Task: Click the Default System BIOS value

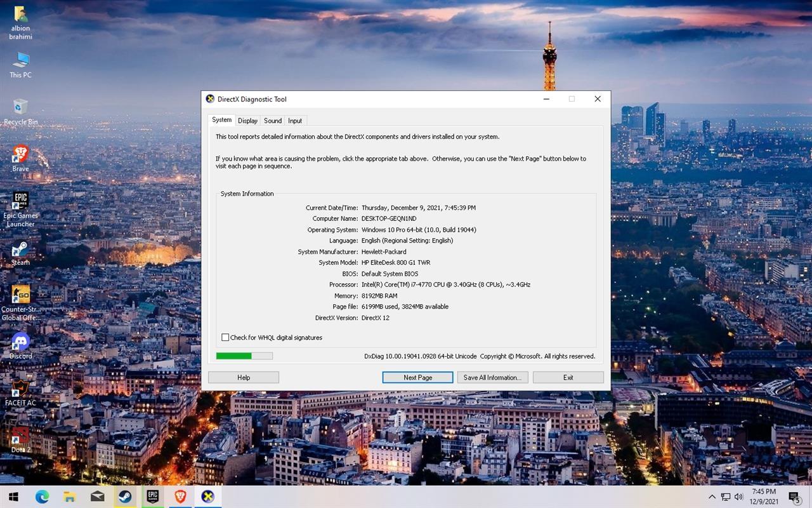Action: [x=390, y=274]
